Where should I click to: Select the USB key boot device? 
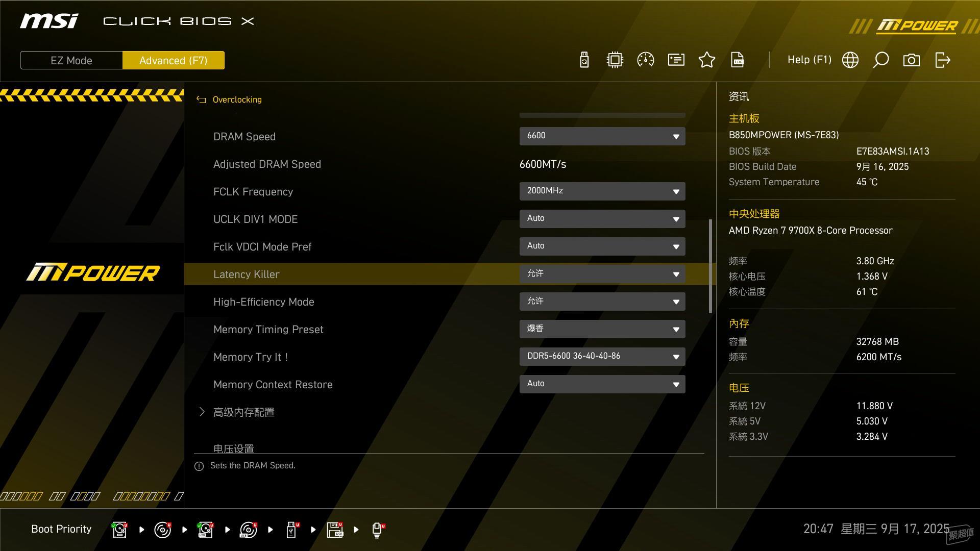tap(292, 530)
